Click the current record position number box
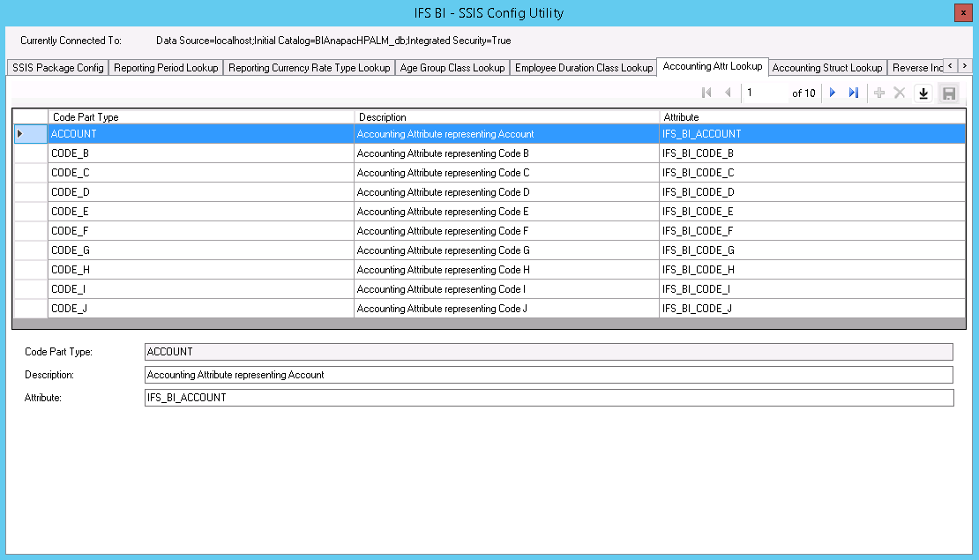Image resolution: width=979 pixels, height=560 pixels. click(763, 93)
